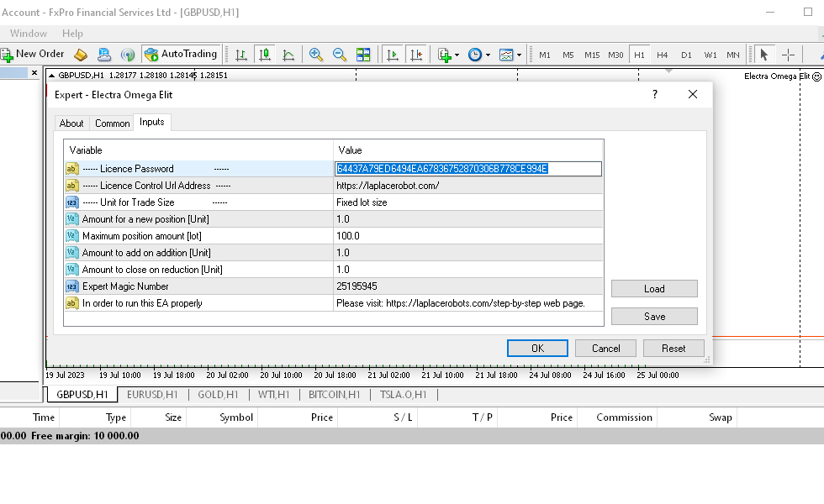Open the Signals radio-wave icon
824x504 pixels.
pyautogui.click(x=127, y=54)
